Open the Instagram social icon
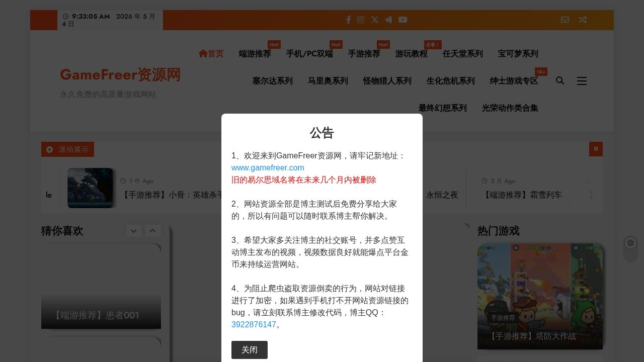This screenshot has height=362, width=644. [x=361, y=20]
